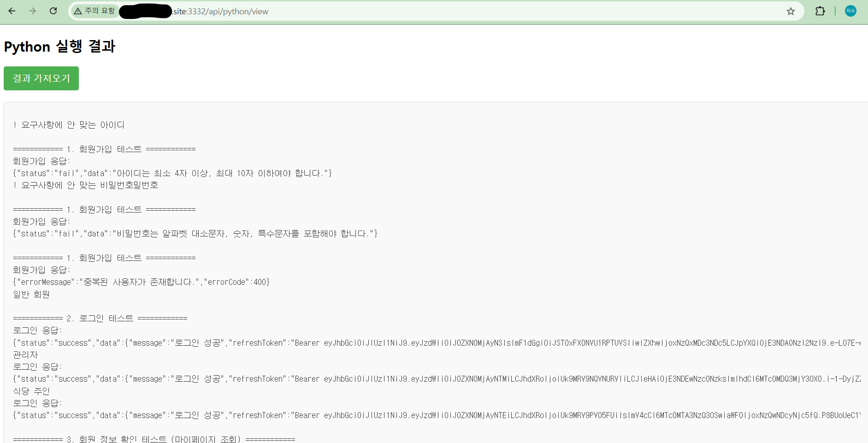Select the JSON response about 아이디는 최소 4자 이상
The width and height of the screenshot is (868, 443).
tap(172, 173)
